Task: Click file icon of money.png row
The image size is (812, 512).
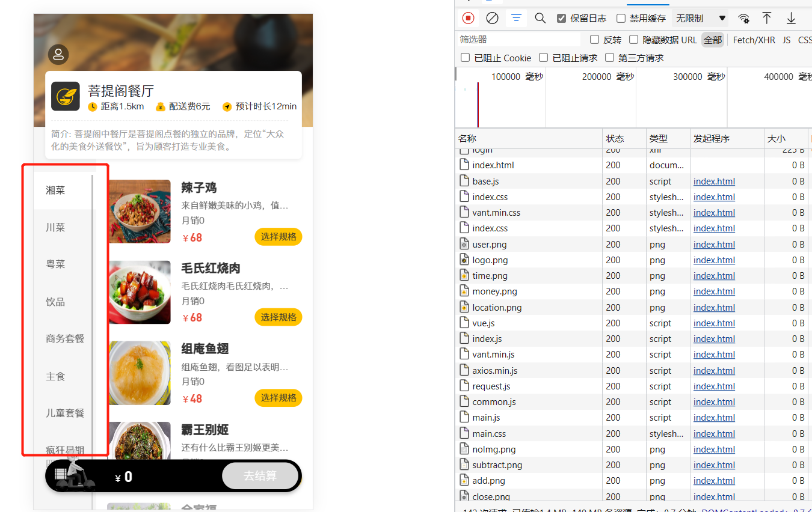Action: 464,291
